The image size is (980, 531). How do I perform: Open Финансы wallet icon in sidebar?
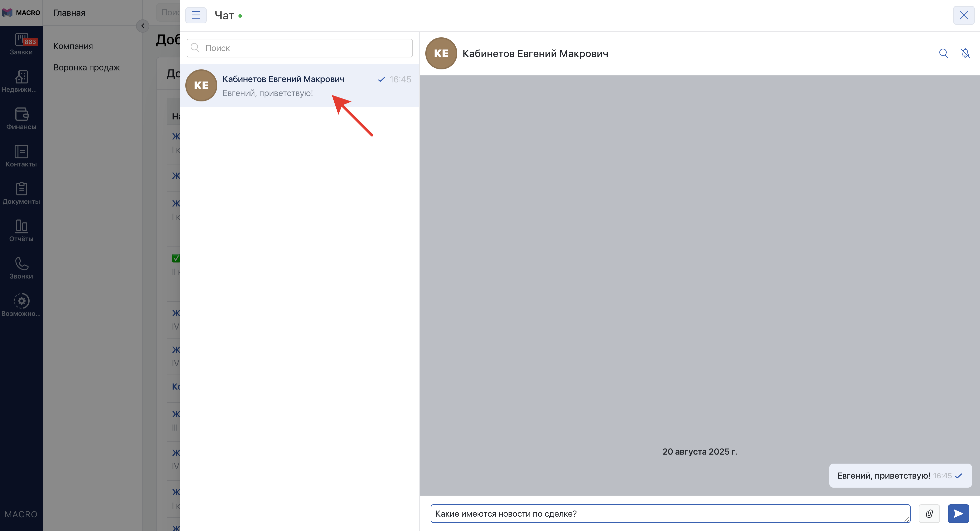click(21, 119)
